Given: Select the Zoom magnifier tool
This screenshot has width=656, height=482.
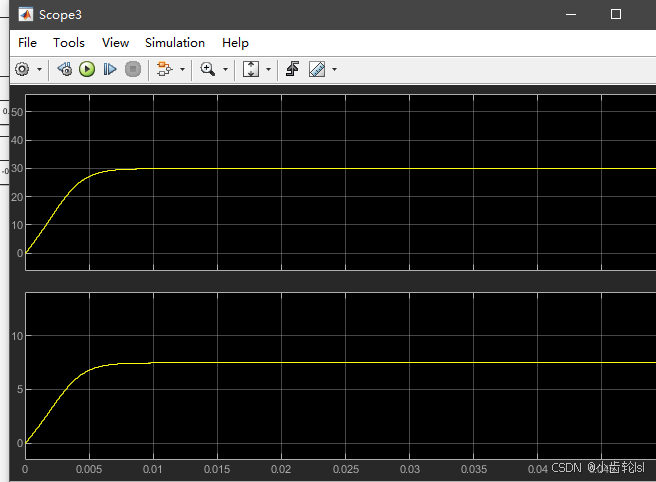Looking at the screenshot, I should pos(208,69).
